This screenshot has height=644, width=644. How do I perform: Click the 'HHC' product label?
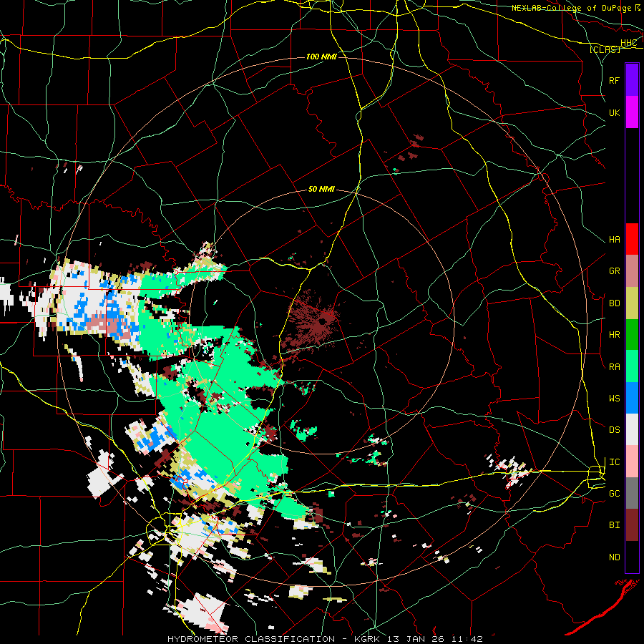[x=628, y=43]
